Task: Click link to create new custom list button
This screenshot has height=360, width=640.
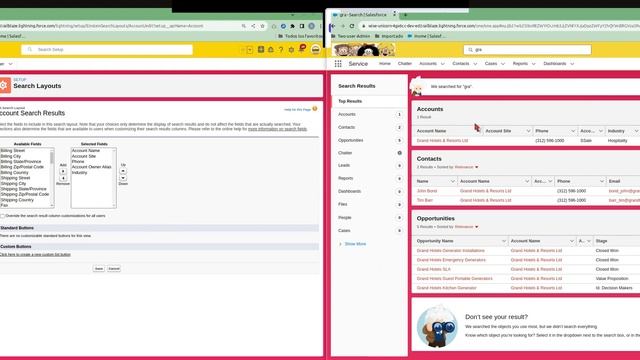Action: (35, 254)
